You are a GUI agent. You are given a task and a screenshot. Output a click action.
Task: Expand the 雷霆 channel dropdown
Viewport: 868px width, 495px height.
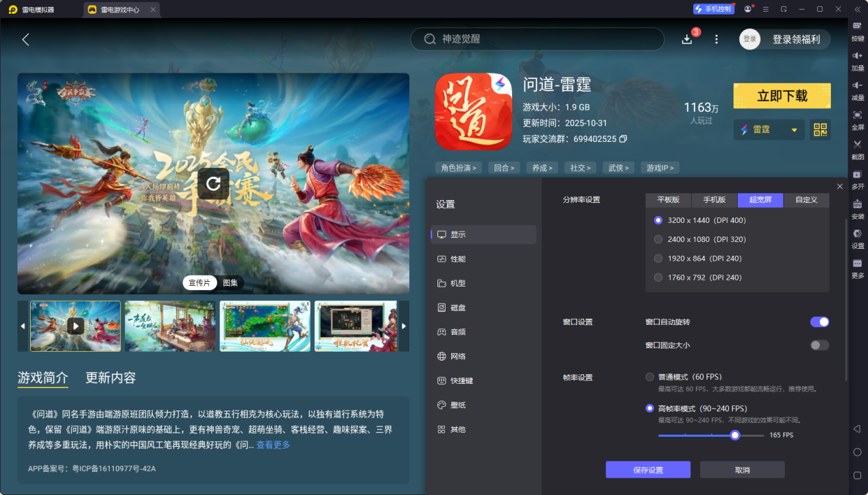[794, 130]
